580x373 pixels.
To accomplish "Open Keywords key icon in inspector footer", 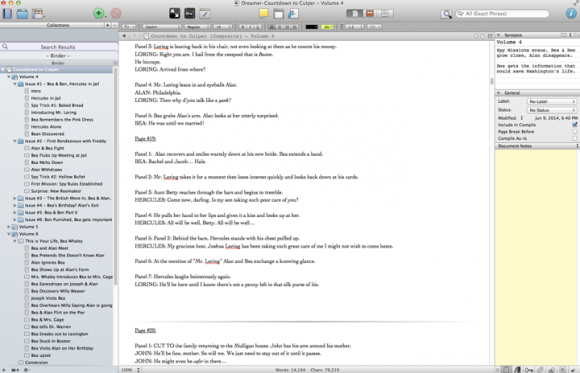I will (529, 370).
